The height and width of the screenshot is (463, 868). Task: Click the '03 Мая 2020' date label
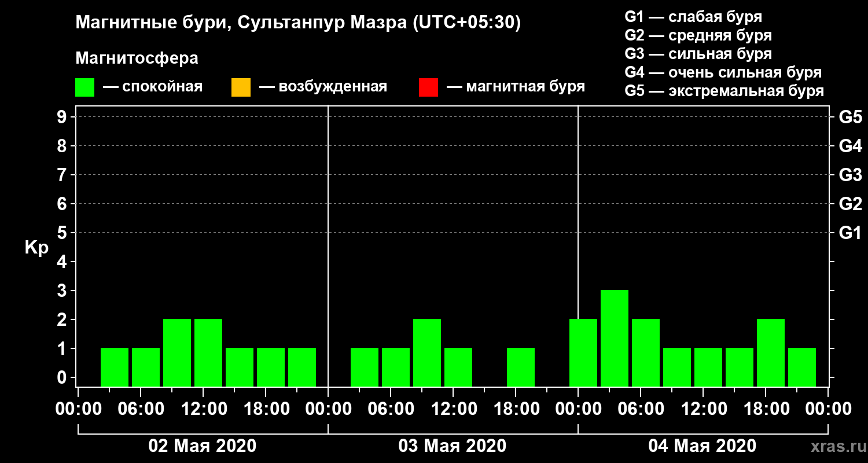pyautogui.click(x=453, y=446)
